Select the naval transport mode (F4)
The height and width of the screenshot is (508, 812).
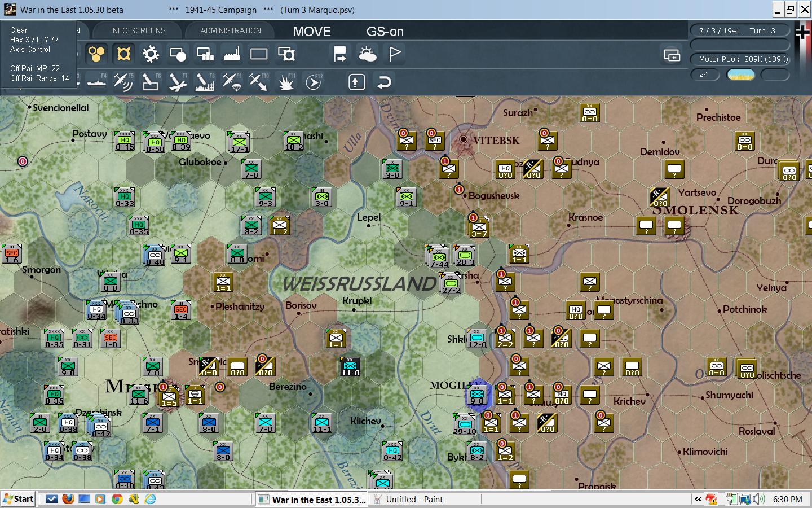(x=96, y=82)
